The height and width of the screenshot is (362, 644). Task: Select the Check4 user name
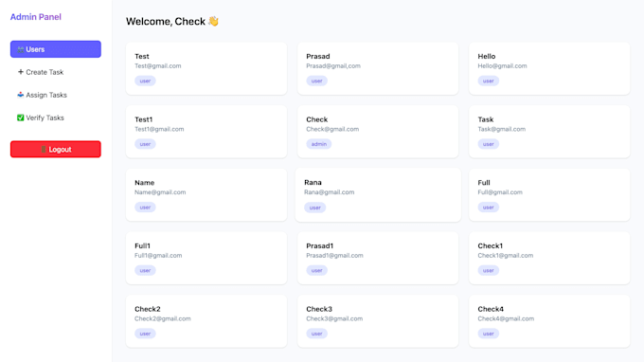coord(491,309)
